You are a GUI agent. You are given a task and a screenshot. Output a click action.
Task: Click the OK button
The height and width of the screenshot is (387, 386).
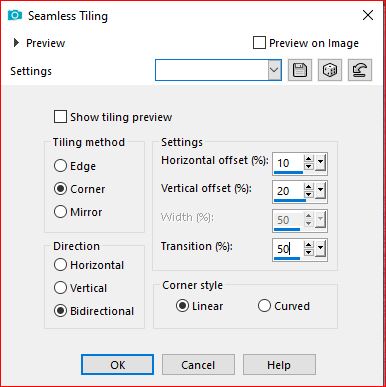coord(118,365)
